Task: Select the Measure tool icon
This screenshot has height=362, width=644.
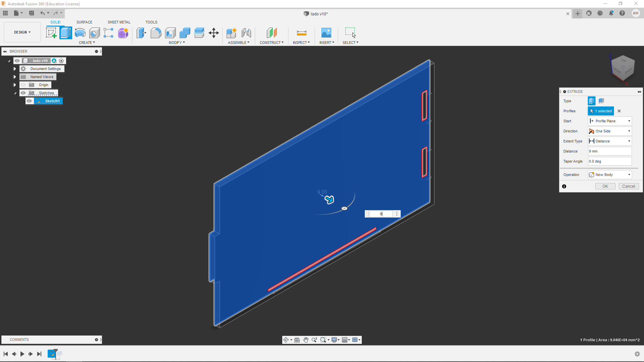Action: pyautogui.click(x=302, y=33)
